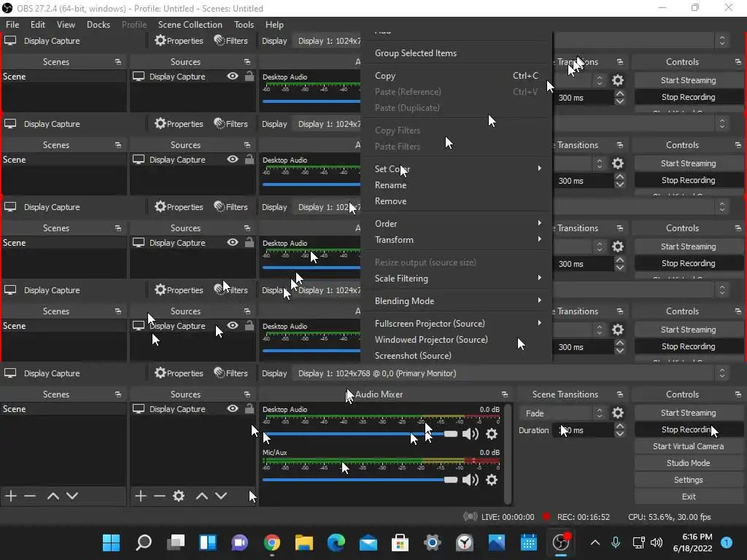The height and width of the screenshot is (560, 747).
Task: Open File Explorer from the taskbar
Action: click(304, 542)
